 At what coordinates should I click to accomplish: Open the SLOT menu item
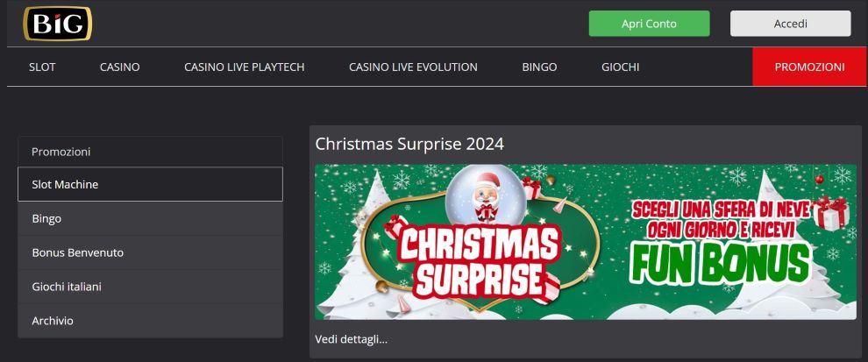[42, 67]
